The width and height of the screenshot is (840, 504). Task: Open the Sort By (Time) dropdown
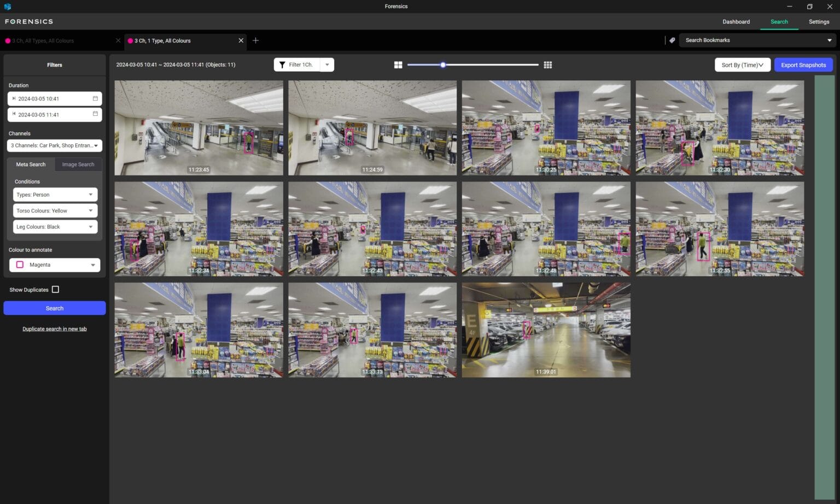(x=742, y=65)
